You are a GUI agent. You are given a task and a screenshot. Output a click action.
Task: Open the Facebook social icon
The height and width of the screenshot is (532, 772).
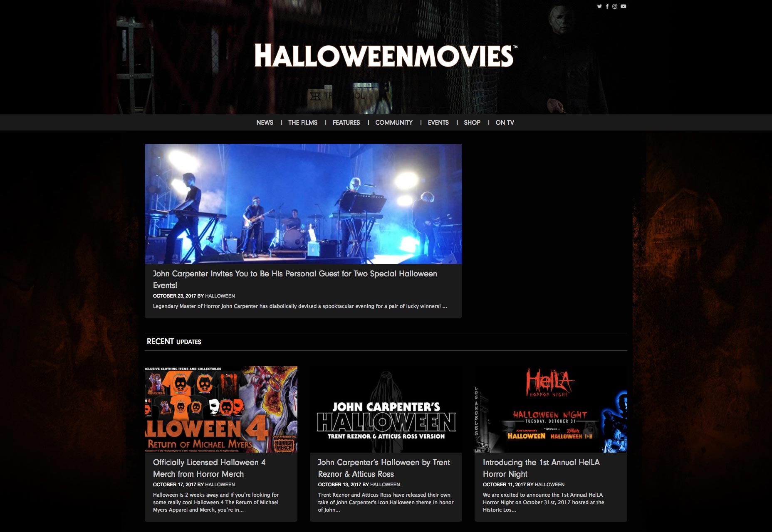point(607,6)
